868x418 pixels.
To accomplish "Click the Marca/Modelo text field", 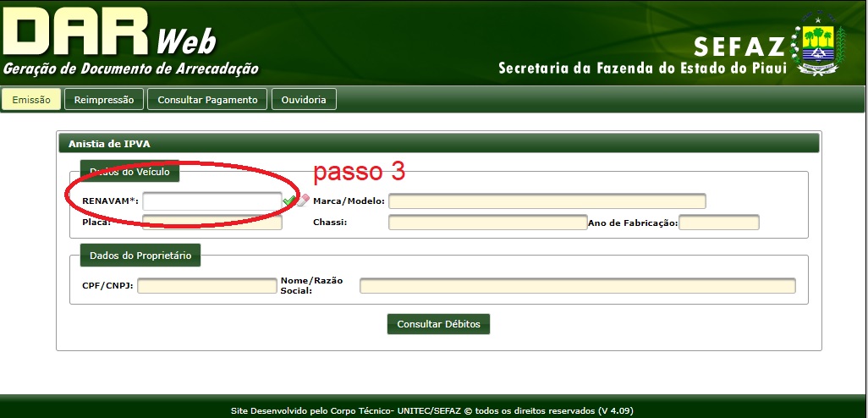I will pos(547,201).
